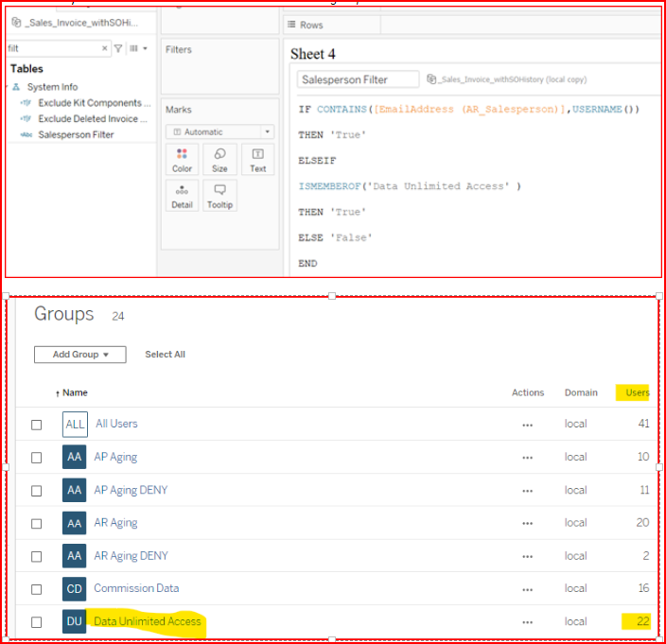
Task: Open the Automatic mark type dropdown
Action: [x=219, y=132]
